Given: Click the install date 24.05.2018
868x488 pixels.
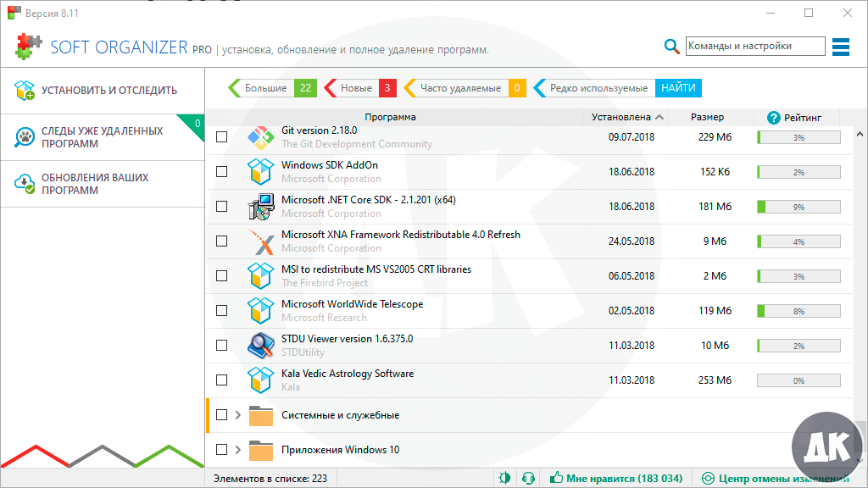Looking at the screenshot, I should (x=631, y=241).
